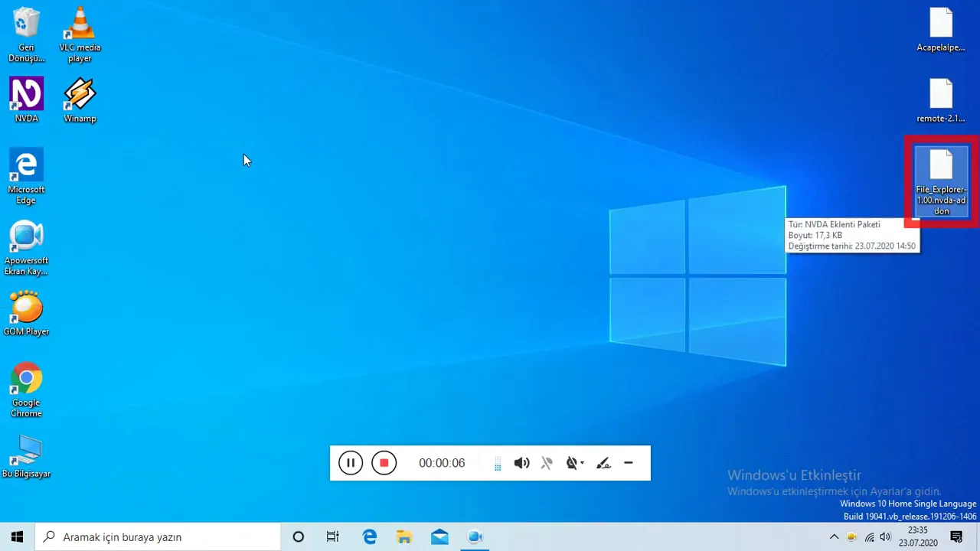Toggle the muted microphone in recorder toolbar
980x551 pixels.
tap(547, 463)
